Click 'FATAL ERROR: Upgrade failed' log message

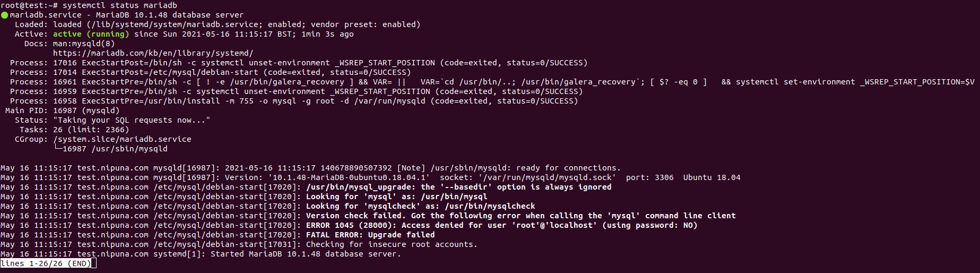[370, 235]
